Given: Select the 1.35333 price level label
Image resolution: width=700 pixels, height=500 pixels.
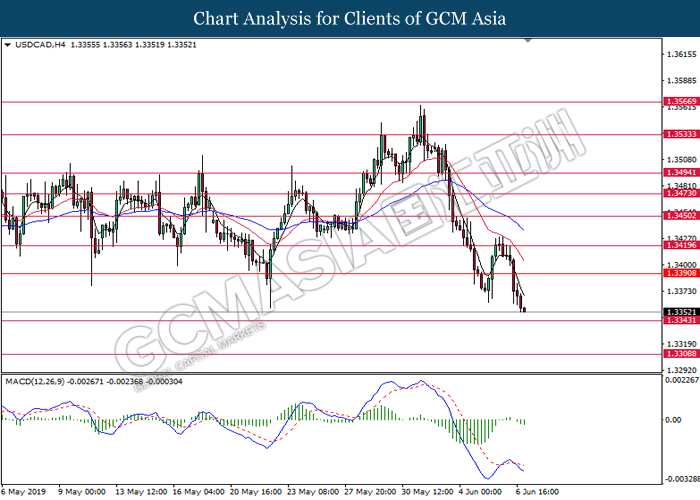Looking at the screenshot, I should [682, 134].
